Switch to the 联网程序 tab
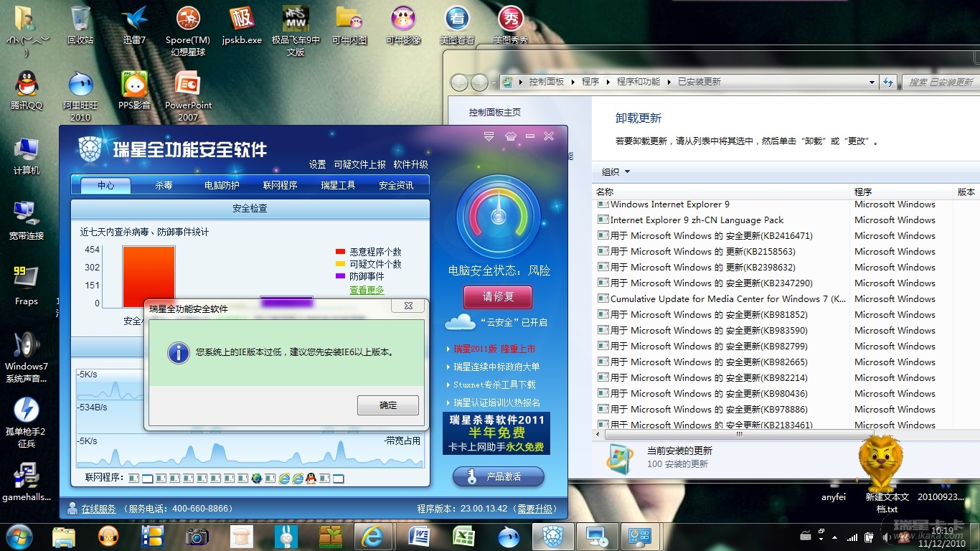The height and width of the screenshot is (551, 980). 280,185
